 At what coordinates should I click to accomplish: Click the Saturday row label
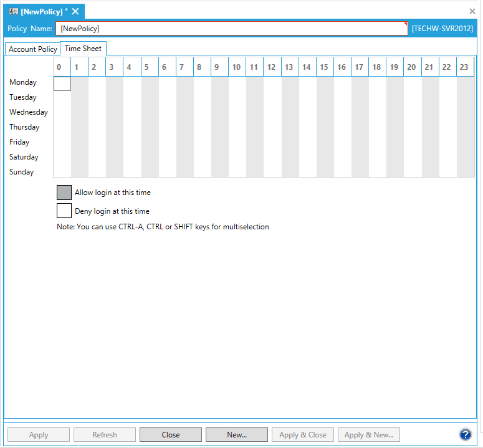24,157
